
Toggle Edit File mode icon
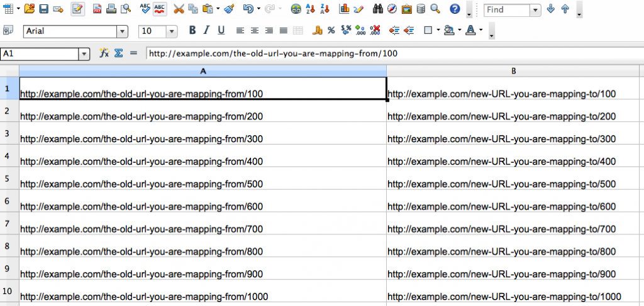pos(78,9)
